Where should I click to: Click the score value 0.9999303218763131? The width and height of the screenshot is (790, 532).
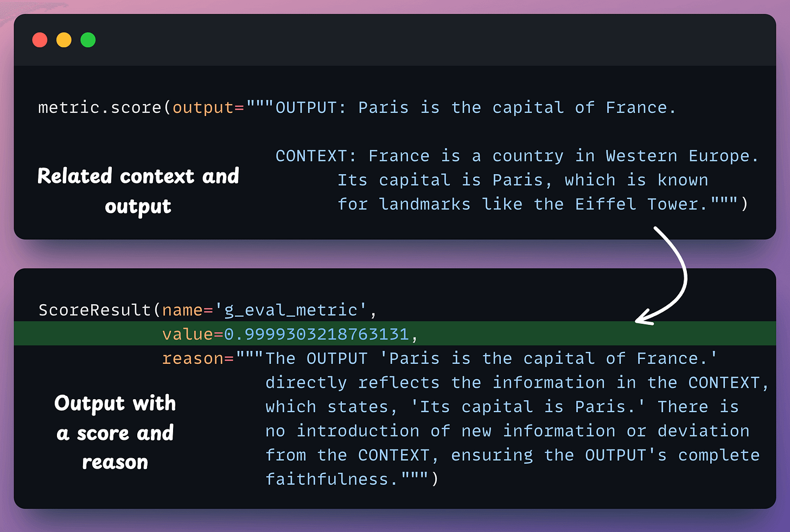[x=316, y=334]
